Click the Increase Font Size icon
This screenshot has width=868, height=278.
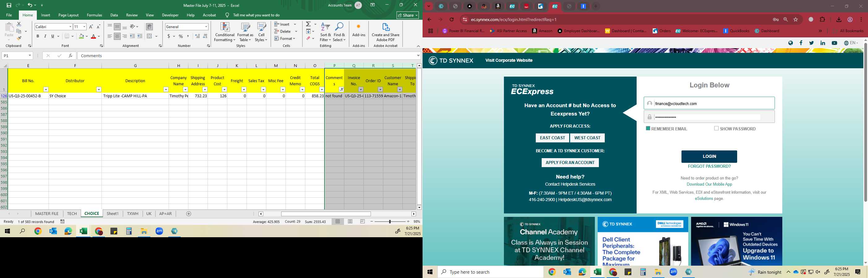(91, 27)
